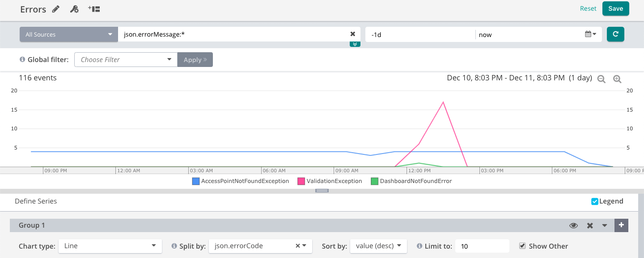Viewport: 644px width, 258px height.
Task: Click the Save button
Action: click(x=615, y=8)
